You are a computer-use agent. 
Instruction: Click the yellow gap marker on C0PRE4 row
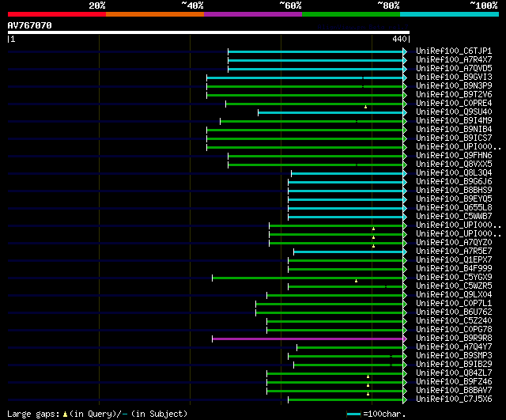pyautogui.click(x=365, y=107)
